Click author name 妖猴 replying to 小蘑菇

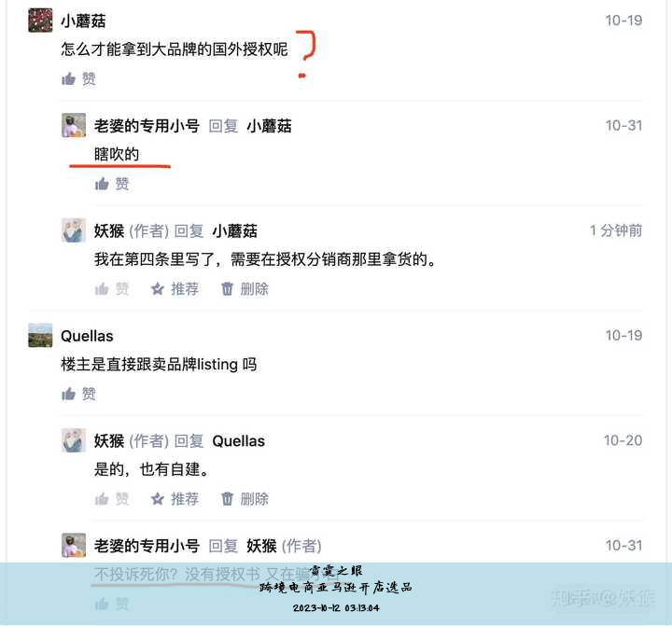click(x=109, y=231)
